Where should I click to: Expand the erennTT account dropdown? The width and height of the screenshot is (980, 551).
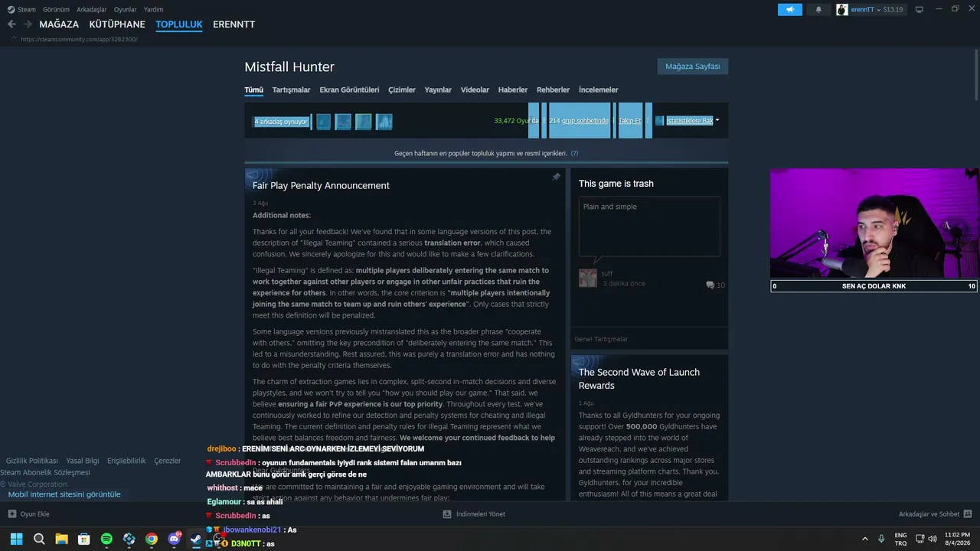click(x=878, y=9)
